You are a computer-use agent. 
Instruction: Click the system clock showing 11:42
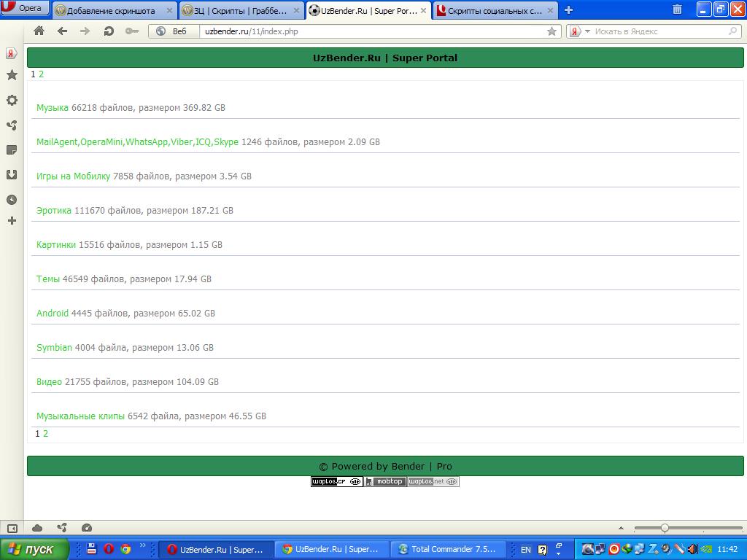[727, 549]
